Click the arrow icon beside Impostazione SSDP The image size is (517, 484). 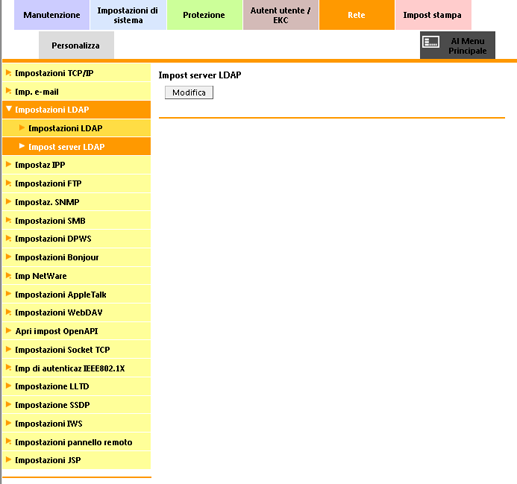pos(9,404)
